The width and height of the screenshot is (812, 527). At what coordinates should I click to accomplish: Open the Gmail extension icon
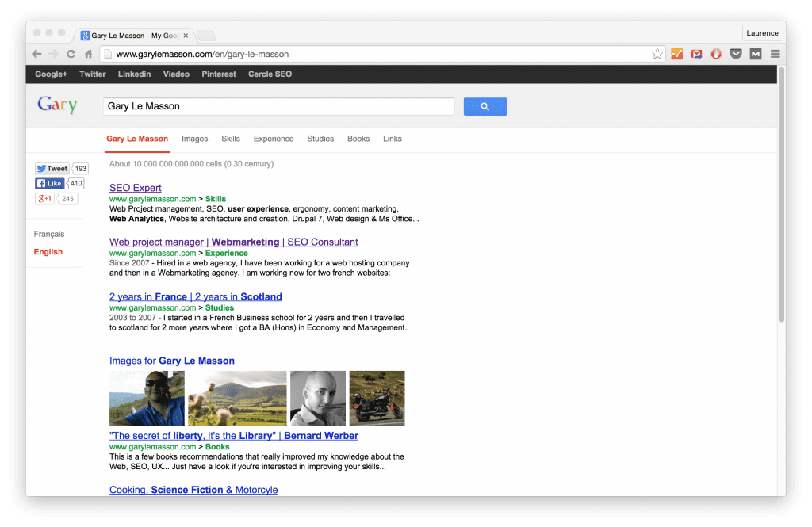pyautogui.click(x=696, y=54)
